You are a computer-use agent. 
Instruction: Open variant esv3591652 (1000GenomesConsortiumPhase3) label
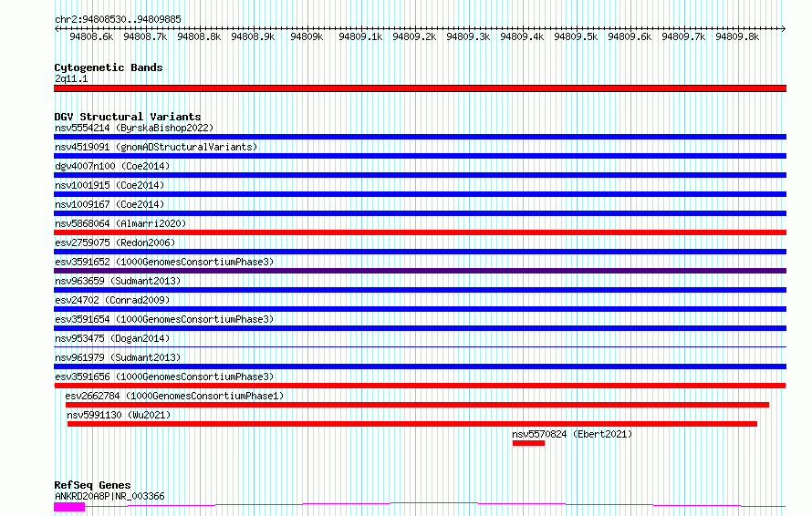[164, 262]
